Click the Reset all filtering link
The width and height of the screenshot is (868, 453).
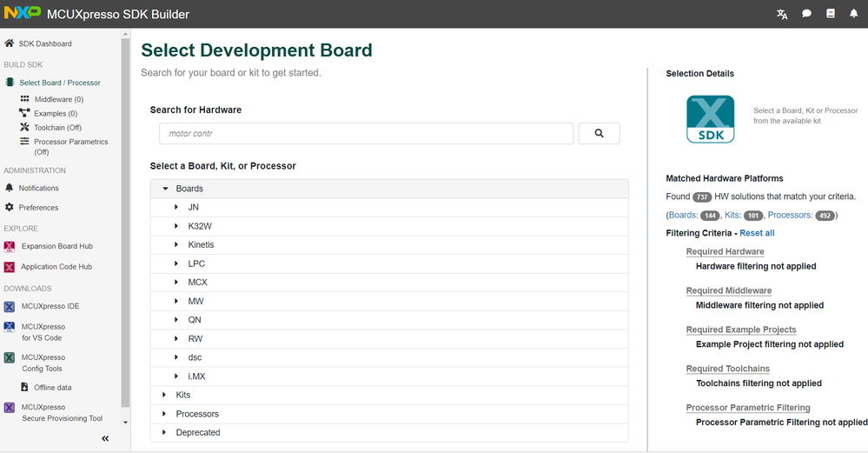pyautogui.click(x=757, y=233)
